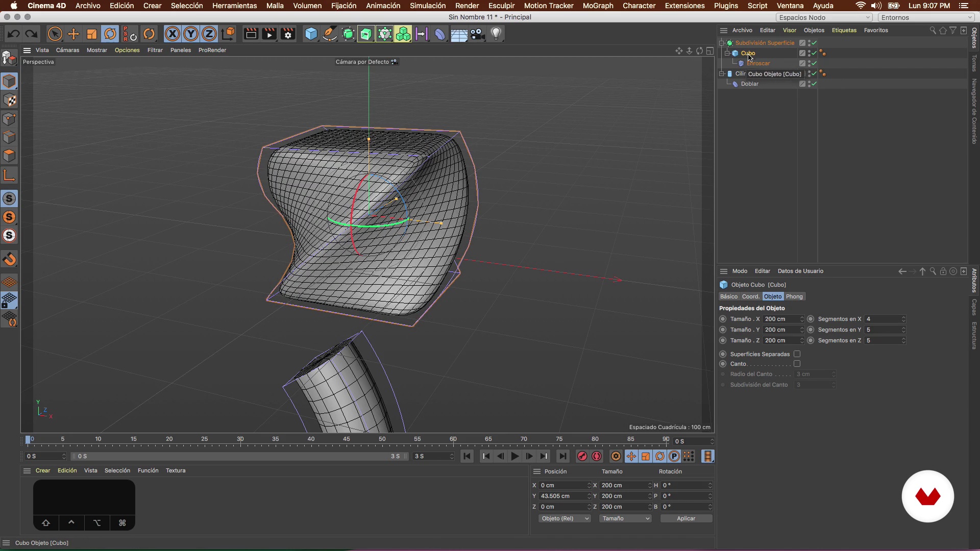
Task: Click the autokeying button
Action: [x=597, y=457]
